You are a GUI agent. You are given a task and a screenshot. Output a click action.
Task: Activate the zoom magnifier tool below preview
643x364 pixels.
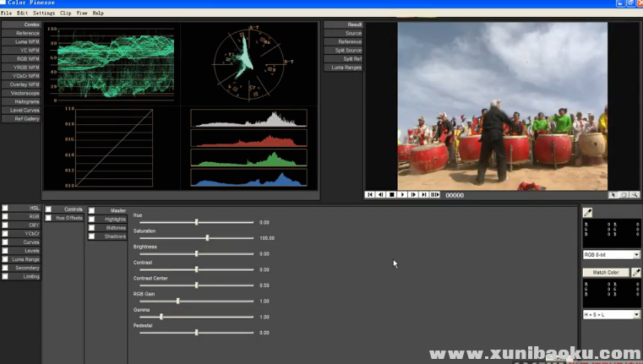pyautogui.click(x=635, y=195)
